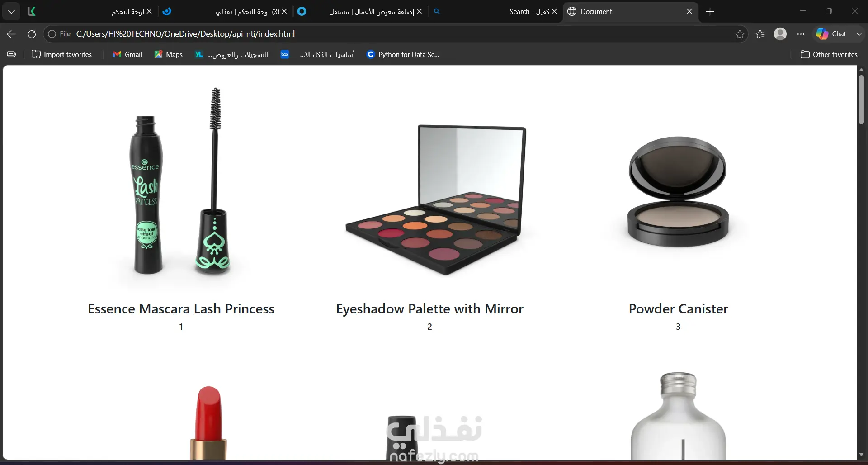Viewport: 868px width, 465px height.
Task: Close the Search - كفيل tab
Action: coord(554,12)
